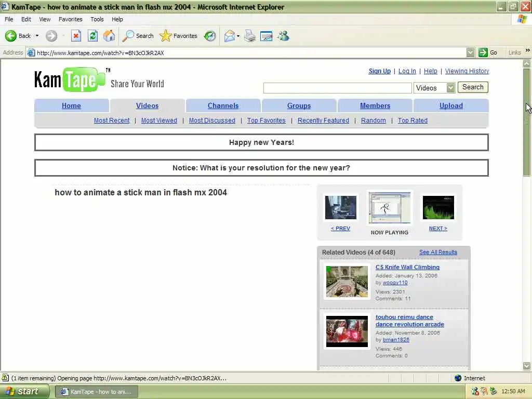Open Back button history dropdown arrow
Image resolution: width=532 pixels, height=399 pixels.
click(x=37, y=36)
